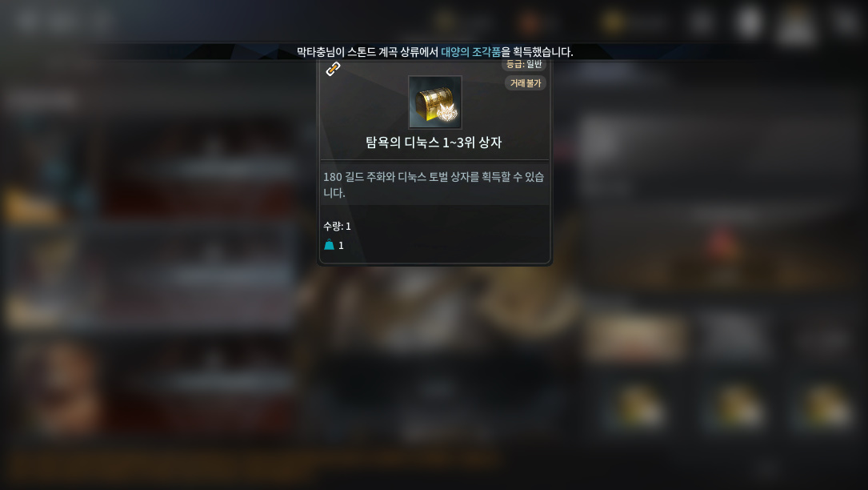Click the middle blurred gold item at the bottom right
The width and height of the screenshot is (868, 490).
(x=736, y=408)
